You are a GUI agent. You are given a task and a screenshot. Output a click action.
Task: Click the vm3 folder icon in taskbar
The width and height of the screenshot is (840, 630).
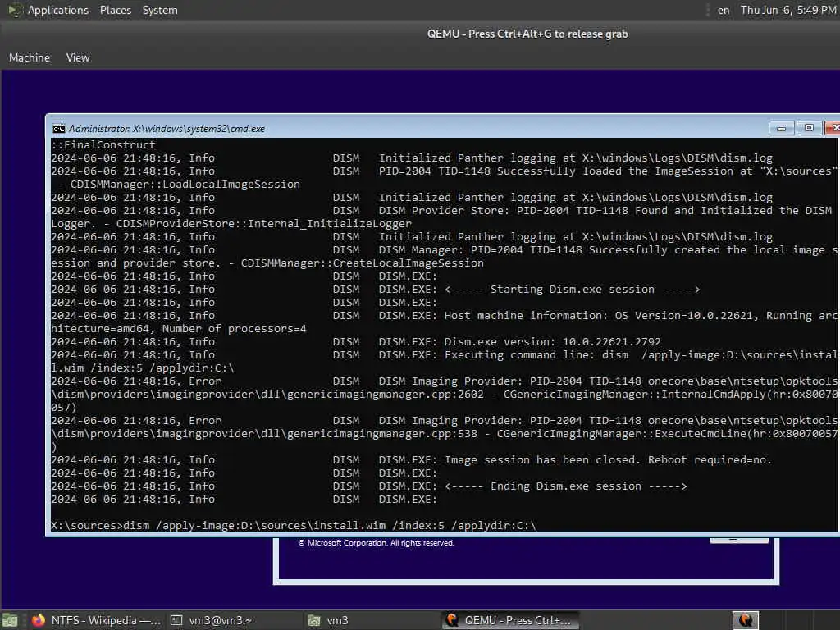pos(314,620)
